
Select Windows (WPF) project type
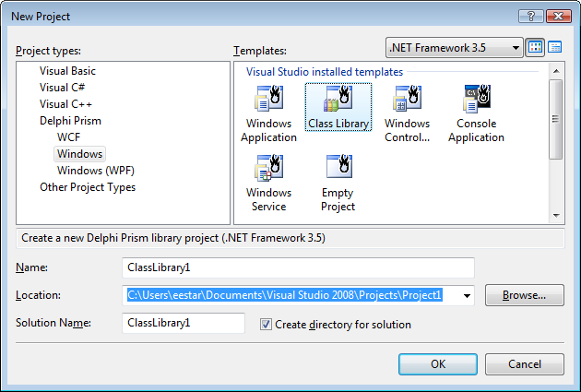pyautogui.click(x=96, y=171)
